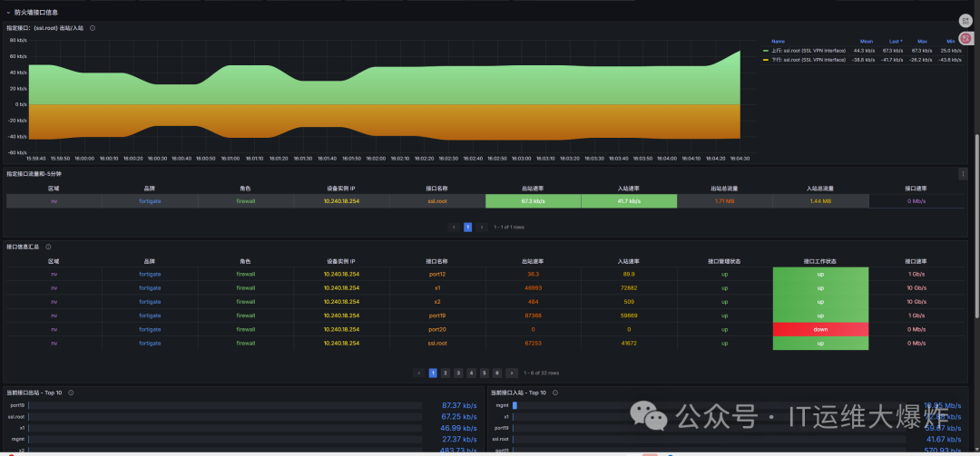Go to page 5 of 接口信息汇总 table
This screenshot has height=456, width=980.
pyautogui.click(x=485, y=373)
